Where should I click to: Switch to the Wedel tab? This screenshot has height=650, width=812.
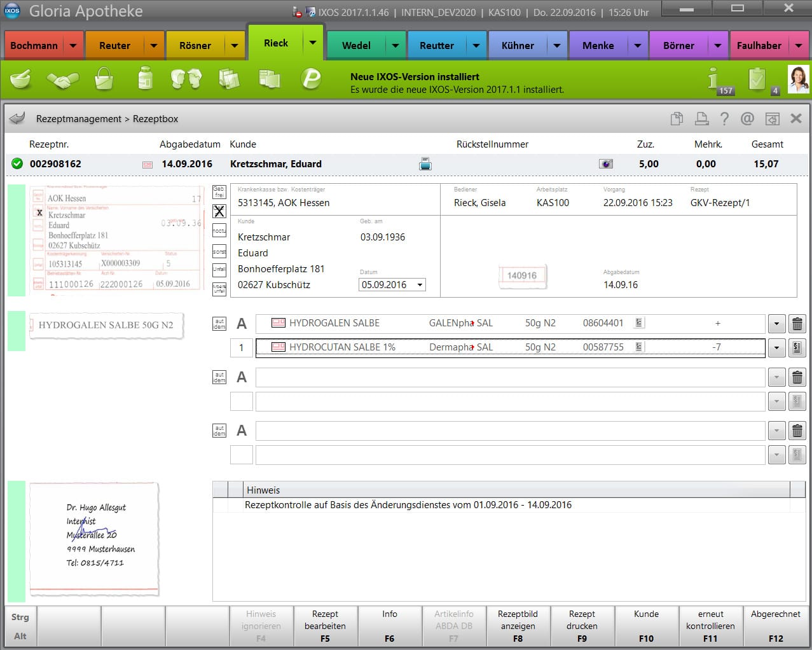pyautogui.click(x=357, y=46)
